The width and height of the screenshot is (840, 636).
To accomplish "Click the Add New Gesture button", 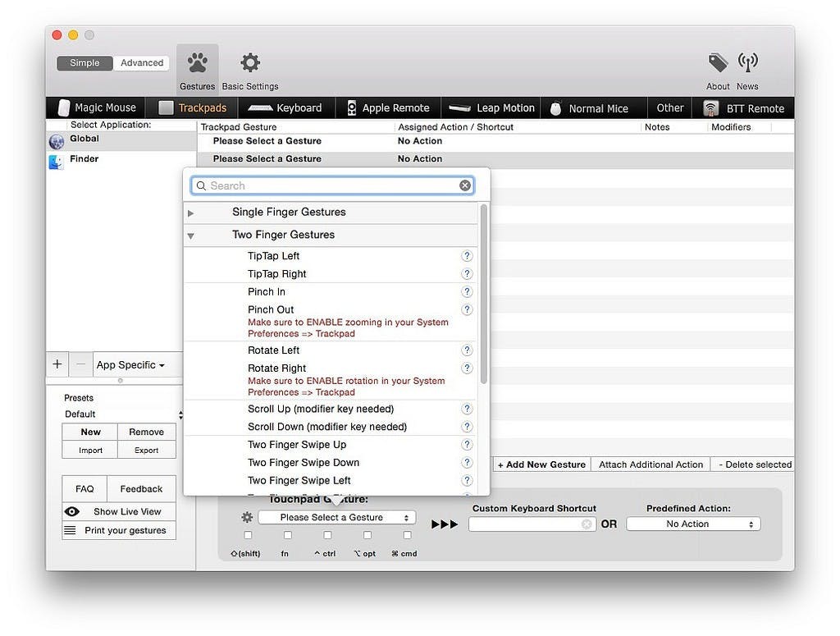I will pyautogui.click(x=541, y=464).
